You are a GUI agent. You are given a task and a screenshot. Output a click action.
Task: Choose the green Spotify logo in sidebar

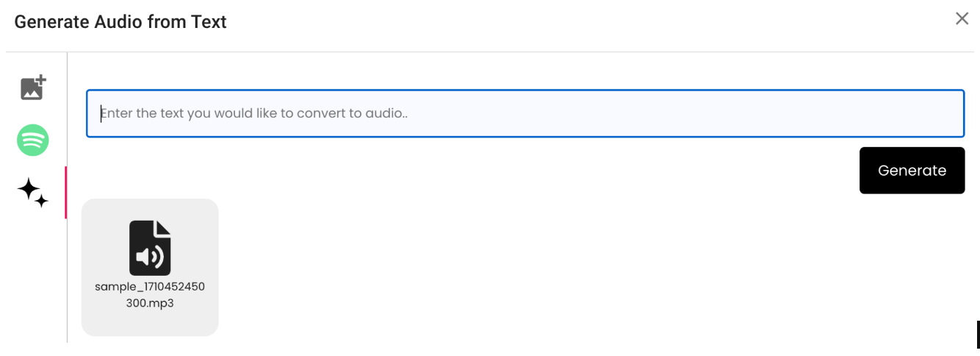tap(33, 140)
